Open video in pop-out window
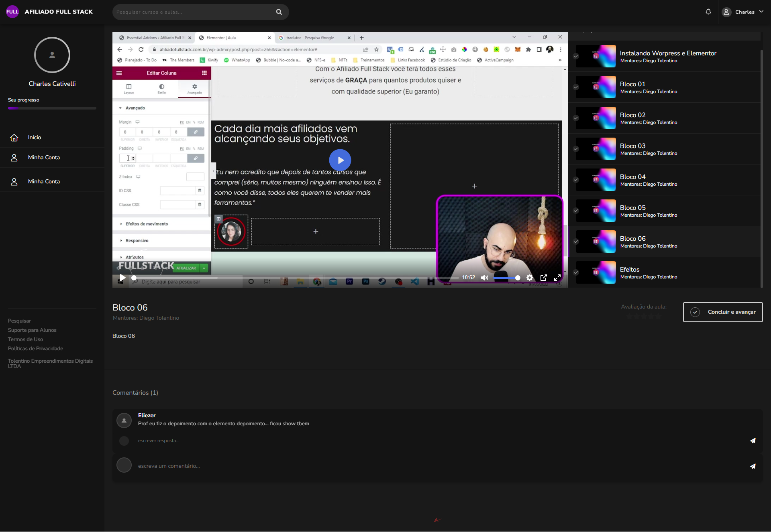The width and height of the screenshot is (771, 532). click(544, 278)
